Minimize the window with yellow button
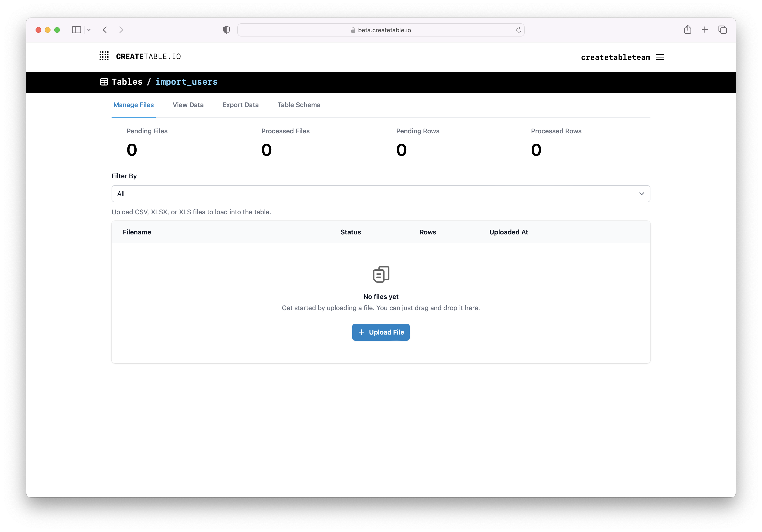 (x=48, y=30)
